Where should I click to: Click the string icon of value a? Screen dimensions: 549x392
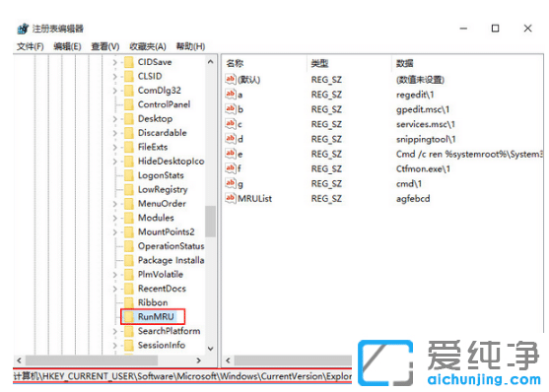point(230,95)
